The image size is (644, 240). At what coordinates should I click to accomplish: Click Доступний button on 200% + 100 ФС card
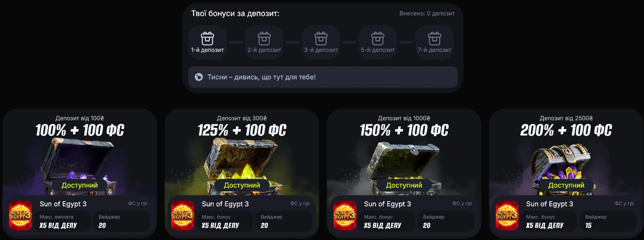[x=566, y=185]
